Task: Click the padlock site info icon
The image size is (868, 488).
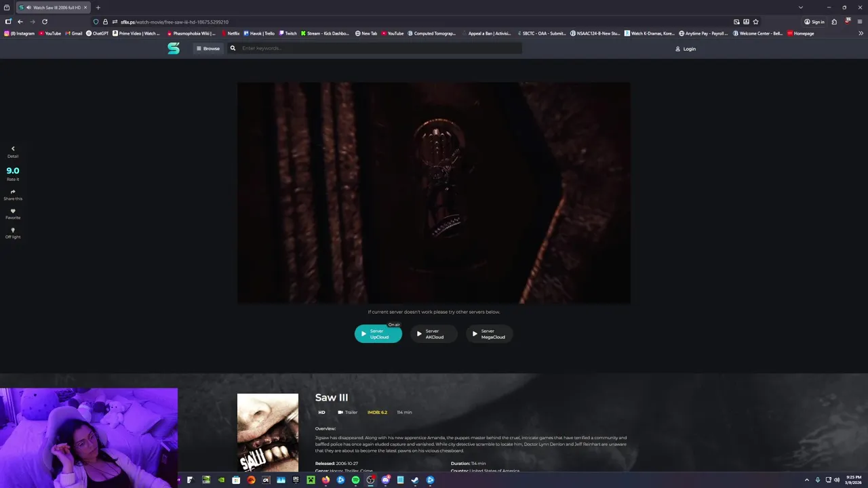Action: [x=105, y=22]
